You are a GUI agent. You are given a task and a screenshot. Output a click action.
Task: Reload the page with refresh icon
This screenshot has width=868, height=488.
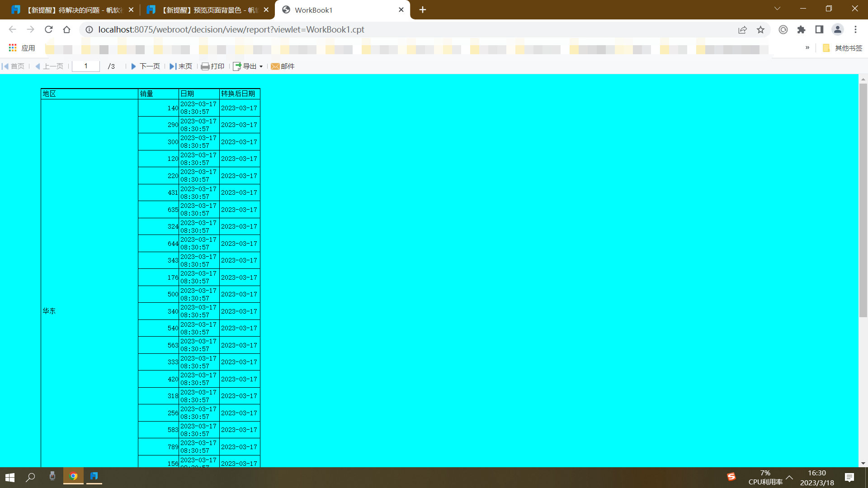pos(49,29)
